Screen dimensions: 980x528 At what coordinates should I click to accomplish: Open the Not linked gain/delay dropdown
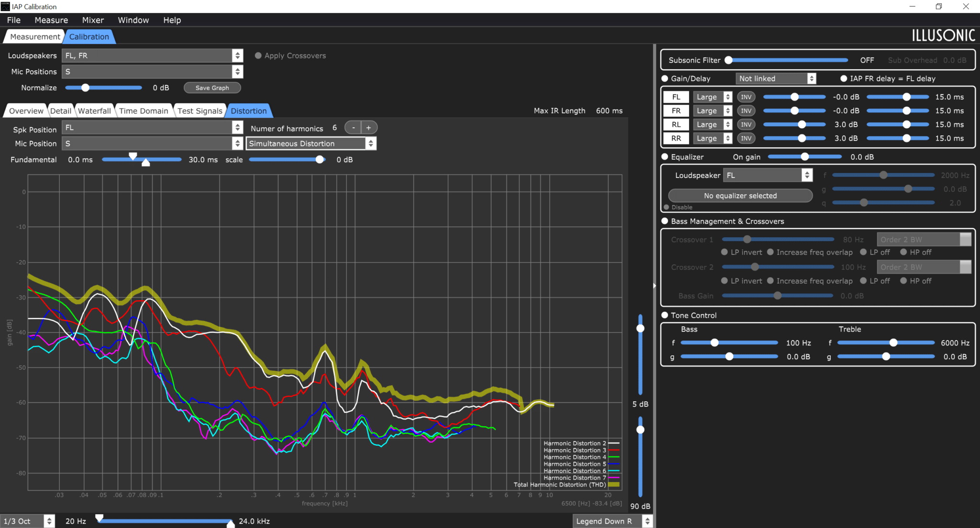coord(776,78)
